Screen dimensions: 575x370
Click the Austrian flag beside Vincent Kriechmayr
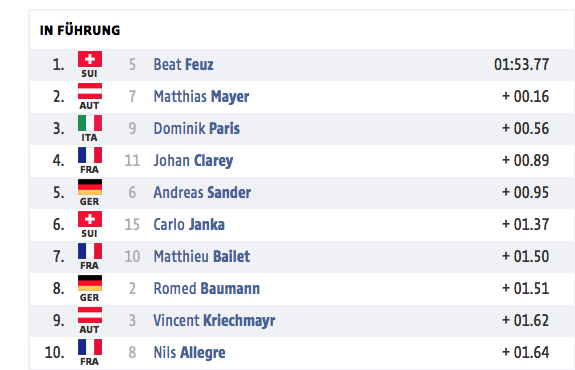[90, 315]
